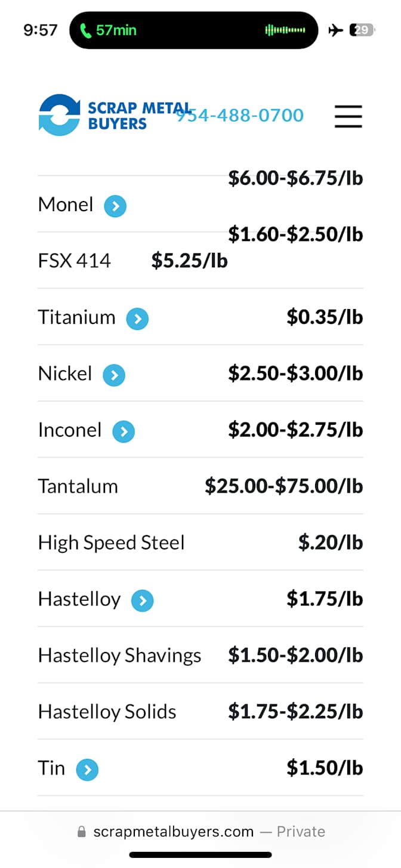
Task: Tap the Hastelloy Solids label
Action: 107,712
